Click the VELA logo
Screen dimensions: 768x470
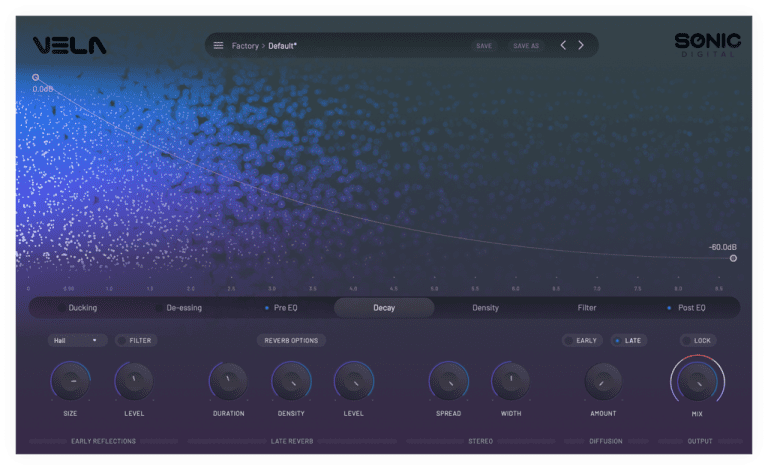click(x=70, y=46)
